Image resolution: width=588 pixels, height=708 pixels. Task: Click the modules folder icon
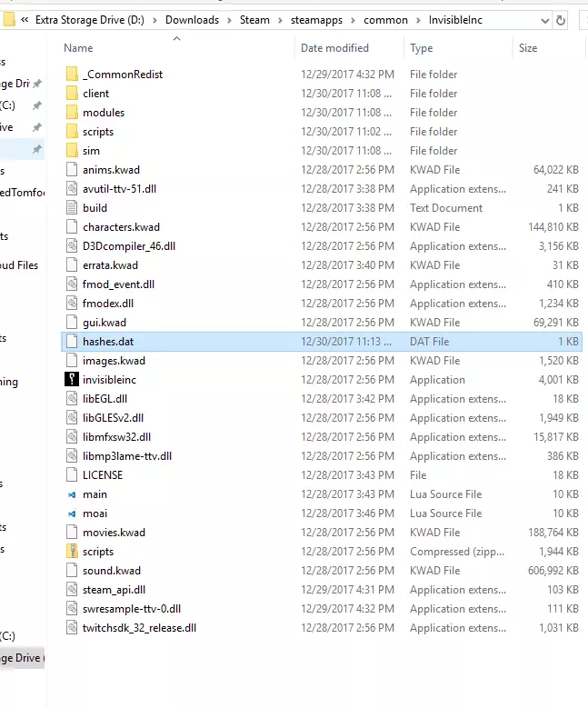pos(72,113)
